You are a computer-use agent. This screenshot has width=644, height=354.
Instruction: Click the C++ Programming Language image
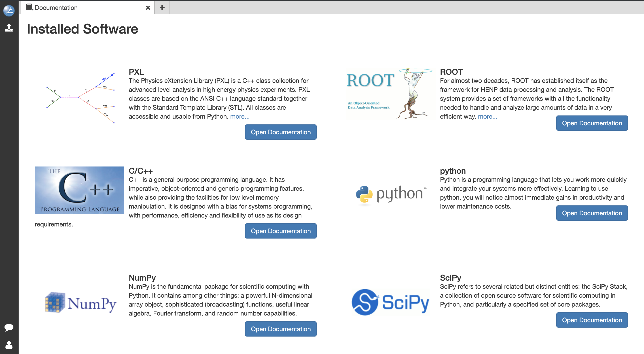pos(80,190)
